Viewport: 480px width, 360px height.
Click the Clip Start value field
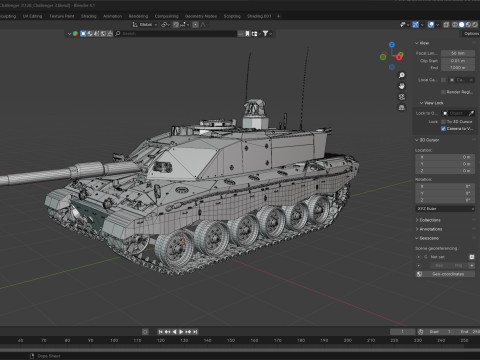click(458, 61)
